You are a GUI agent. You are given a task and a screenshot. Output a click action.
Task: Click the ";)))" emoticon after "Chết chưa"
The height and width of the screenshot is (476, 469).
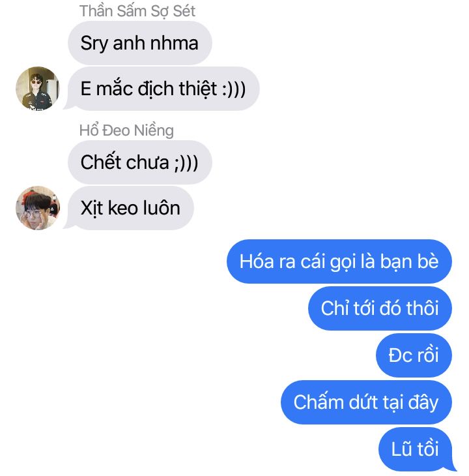(186, 163)
